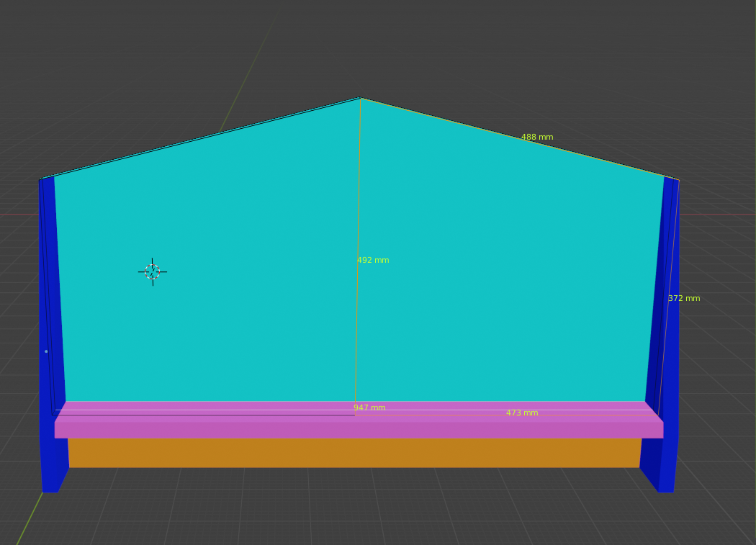This screenshot has width=756, height=545.
Task: Click empty viewport background above the model
Action: click(360, 43)
